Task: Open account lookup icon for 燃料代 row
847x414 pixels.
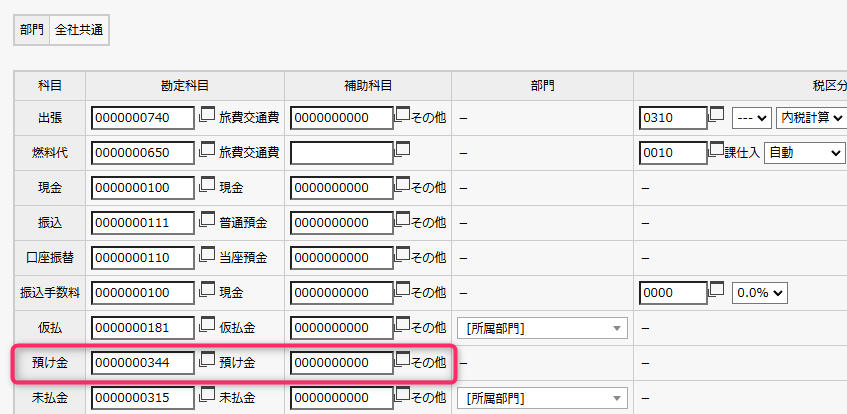Action: (x=207, y=150)
